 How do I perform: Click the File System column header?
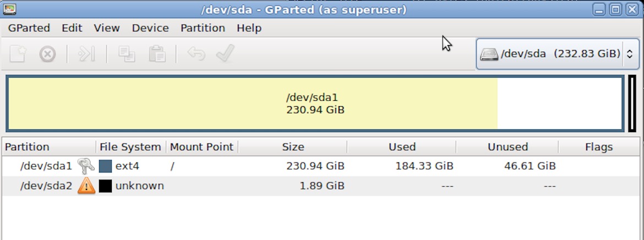click(x=130, y=147)
